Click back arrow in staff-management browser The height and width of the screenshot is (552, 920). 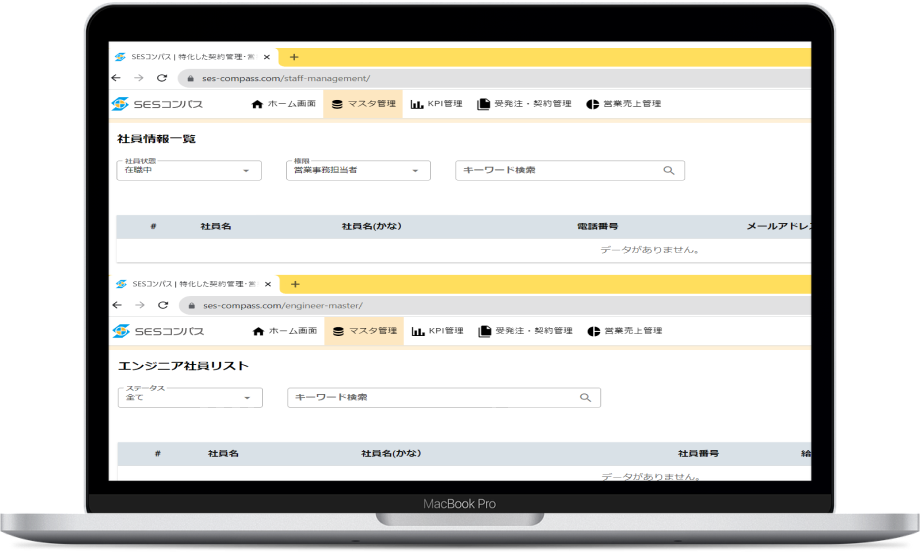(116, 78)
